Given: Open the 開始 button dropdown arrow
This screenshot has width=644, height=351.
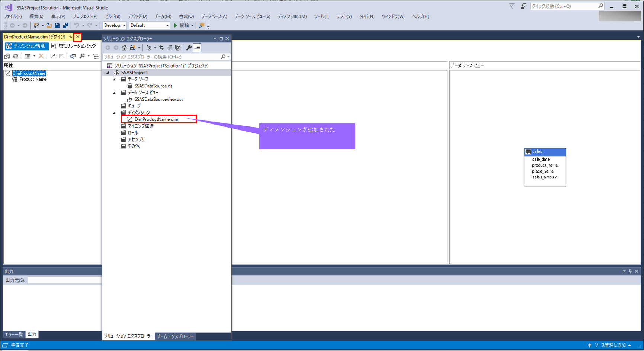Looking at the screenshot, I should (x=192, y=25).
